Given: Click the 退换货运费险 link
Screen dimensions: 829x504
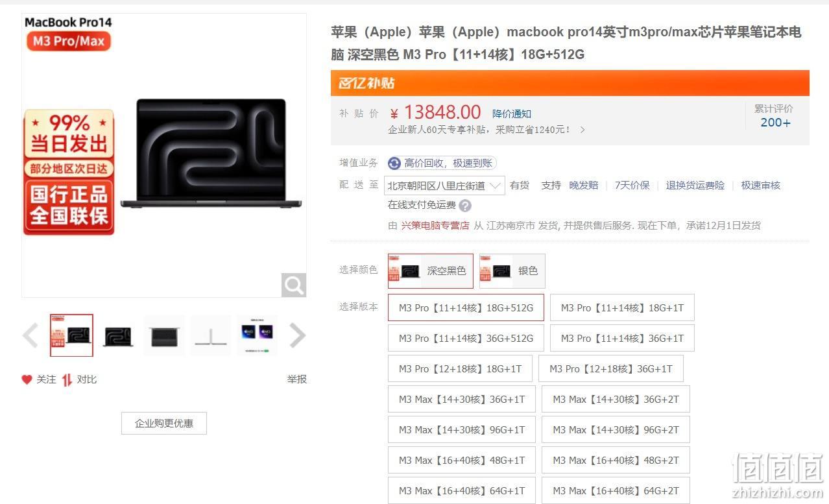Looking at the screenshot, I should pyautogui.click(x=695, y=186).
